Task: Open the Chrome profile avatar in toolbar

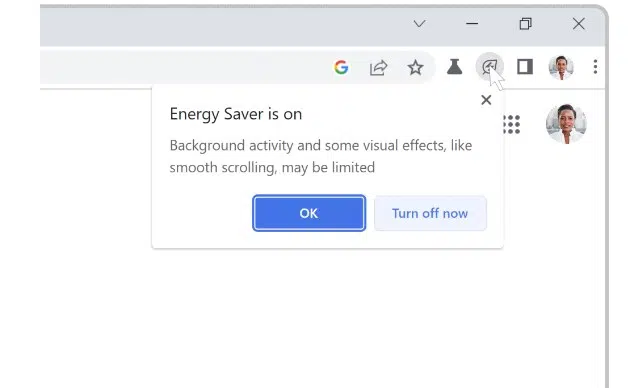Action: point(561,67)
